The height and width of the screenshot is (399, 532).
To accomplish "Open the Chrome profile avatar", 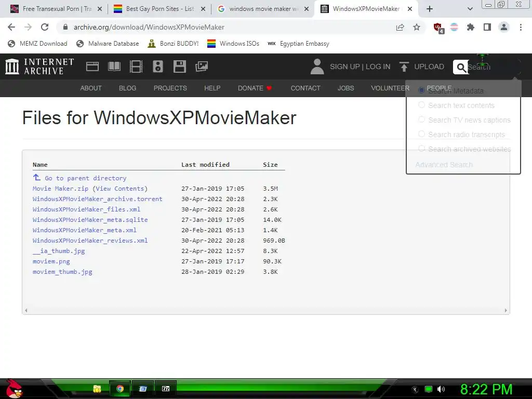I will click(504, 27).
